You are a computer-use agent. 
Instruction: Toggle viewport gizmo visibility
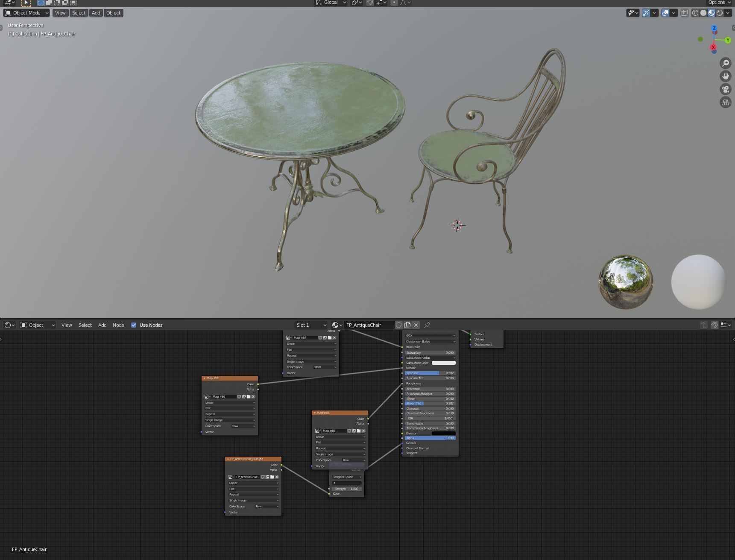(646, 13)
